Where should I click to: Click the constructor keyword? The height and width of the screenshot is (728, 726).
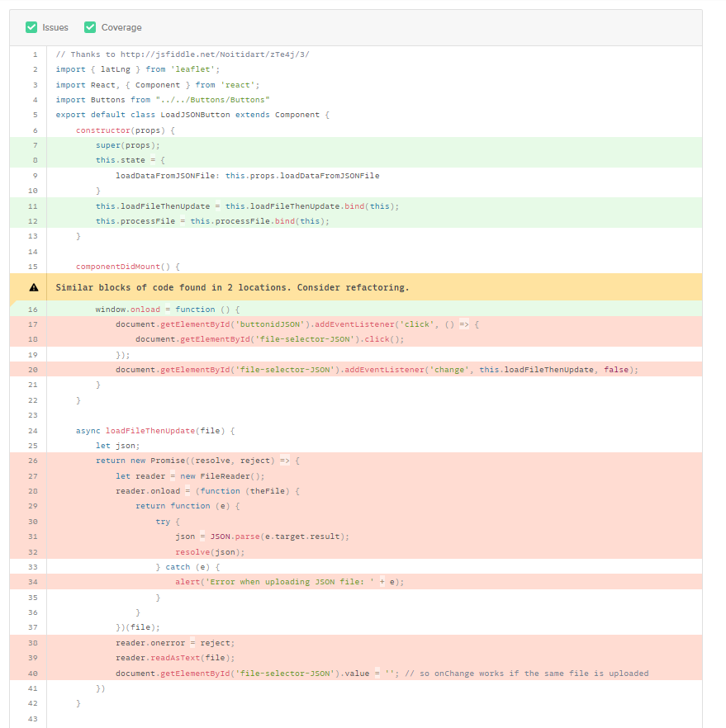click(x=103, y=130)
